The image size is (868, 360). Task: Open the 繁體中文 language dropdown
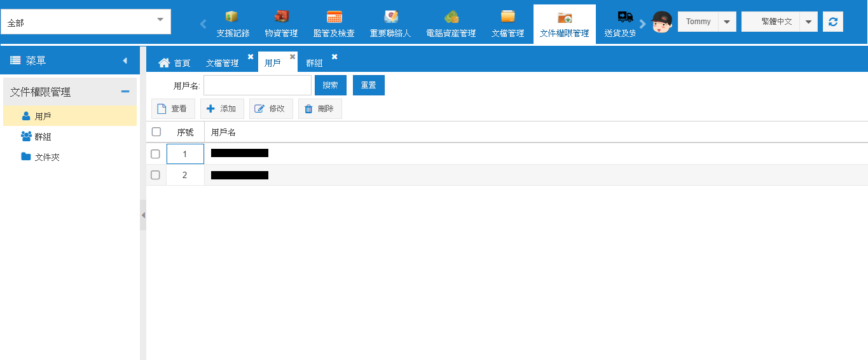point(808,22)
